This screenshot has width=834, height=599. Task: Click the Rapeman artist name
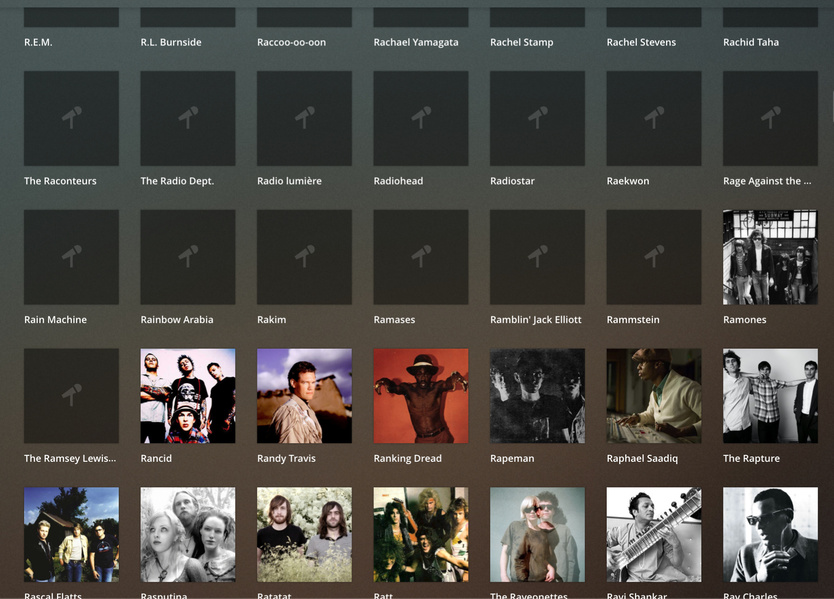[512, 459]
